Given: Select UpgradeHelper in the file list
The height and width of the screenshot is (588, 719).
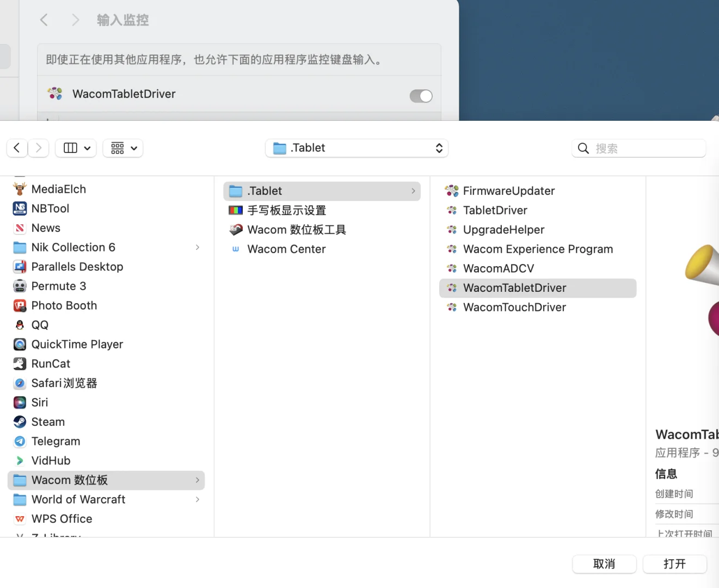Looking at the screenshot, I should tap(503, 229).
